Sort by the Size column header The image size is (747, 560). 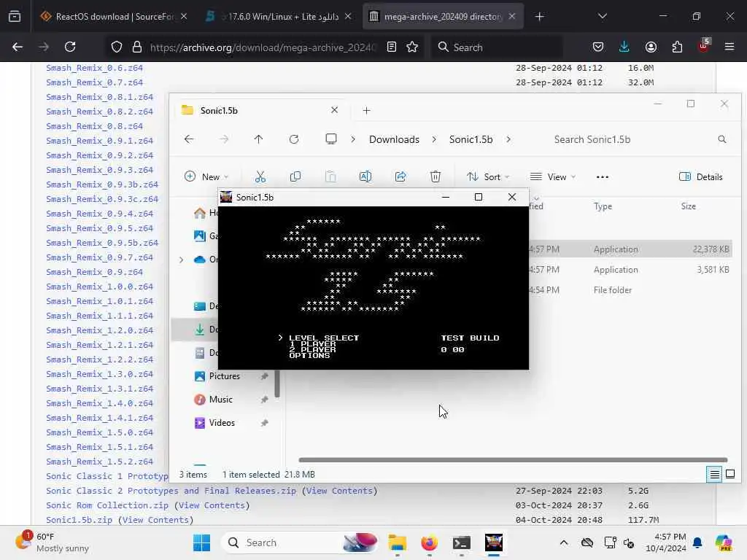[689, 206]
